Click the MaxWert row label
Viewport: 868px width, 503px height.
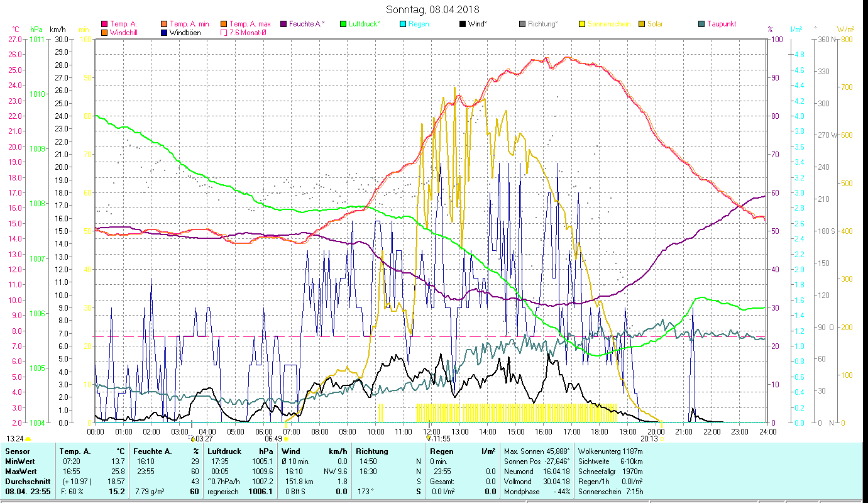(21, 472)
